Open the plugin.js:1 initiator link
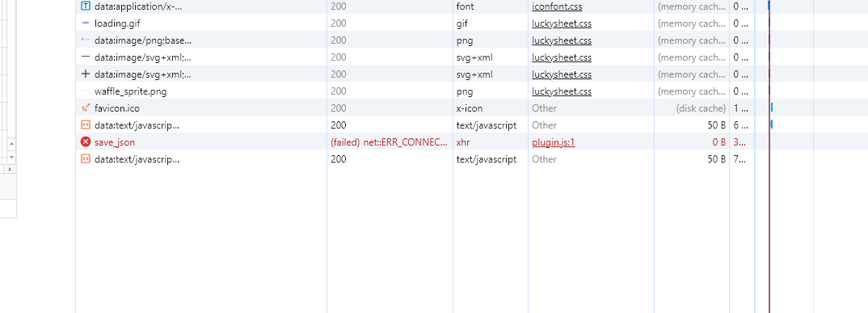Viewport: 868px width, 313px height. [554, 142]
